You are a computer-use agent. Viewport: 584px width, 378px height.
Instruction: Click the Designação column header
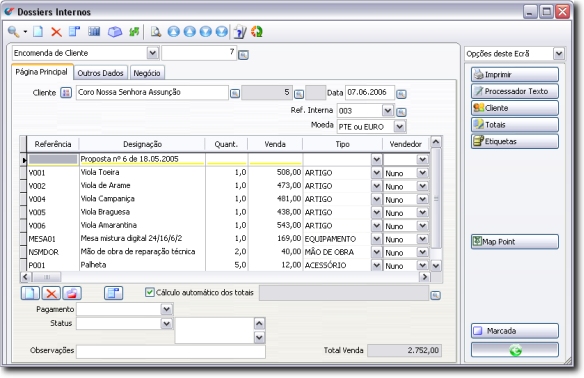142,144
